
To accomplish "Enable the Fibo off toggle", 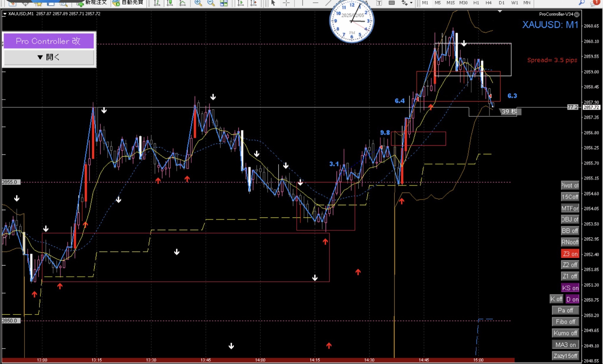I will [565, 322].
